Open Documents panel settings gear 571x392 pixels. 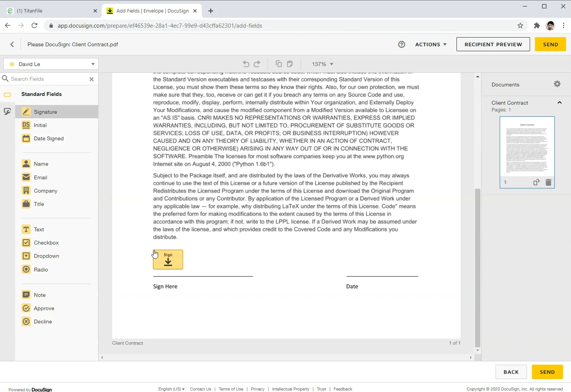(x=557, y=84)
